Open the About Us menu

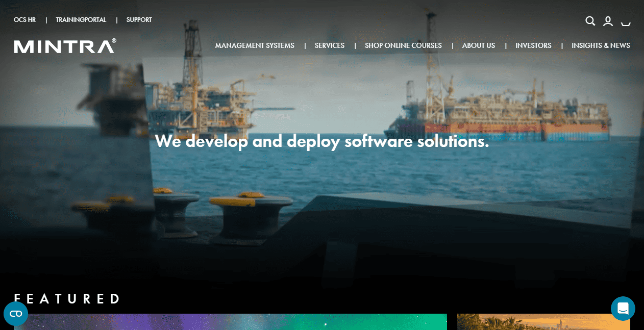[479, 45]
